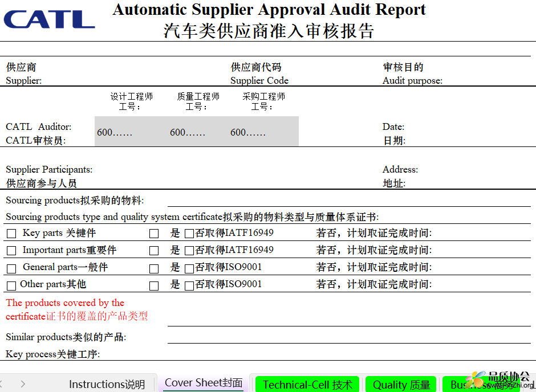Image resolution: width=536 pixels, height=392 pixels.
Task: Select 'Automatic Supplier Approval Audit Report' title
Action: coord(269,10)
